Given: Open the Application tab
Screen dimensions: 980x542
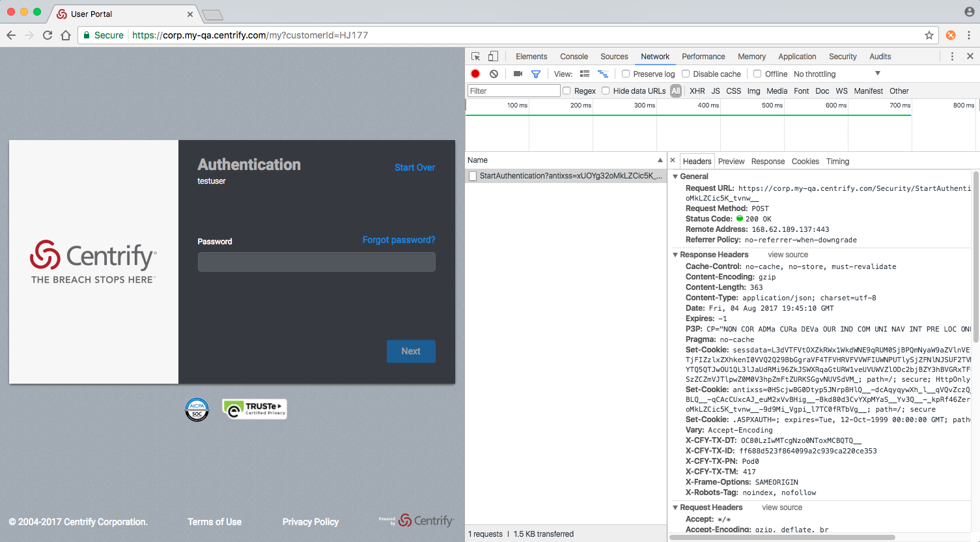Looking at the screenshot, I should tap(797, 57).
